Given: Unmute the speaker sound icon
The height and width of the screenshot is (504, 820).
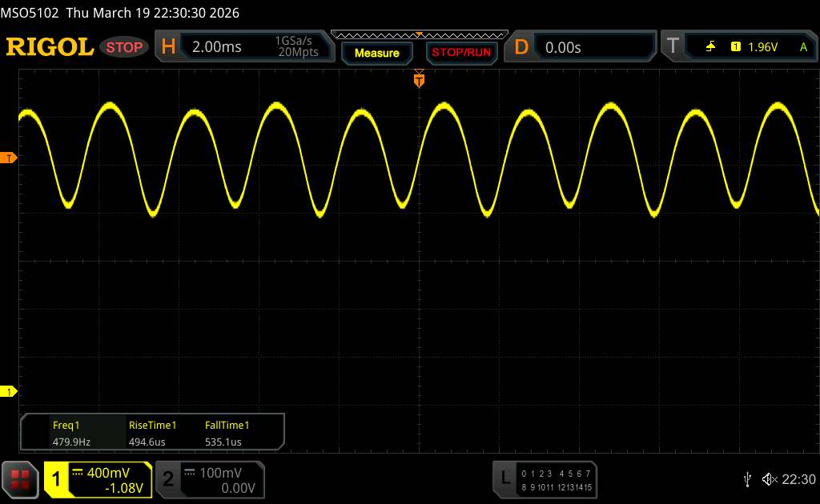Looking at the screenshot, I should [769, 479].
